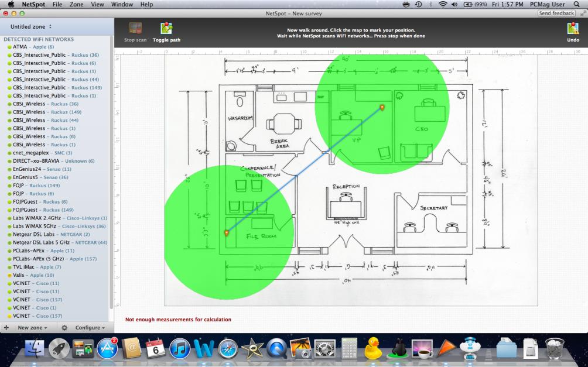Open the File menu
Image resolution: width=588 pixels, height=367 pixels.
[57, 5]
